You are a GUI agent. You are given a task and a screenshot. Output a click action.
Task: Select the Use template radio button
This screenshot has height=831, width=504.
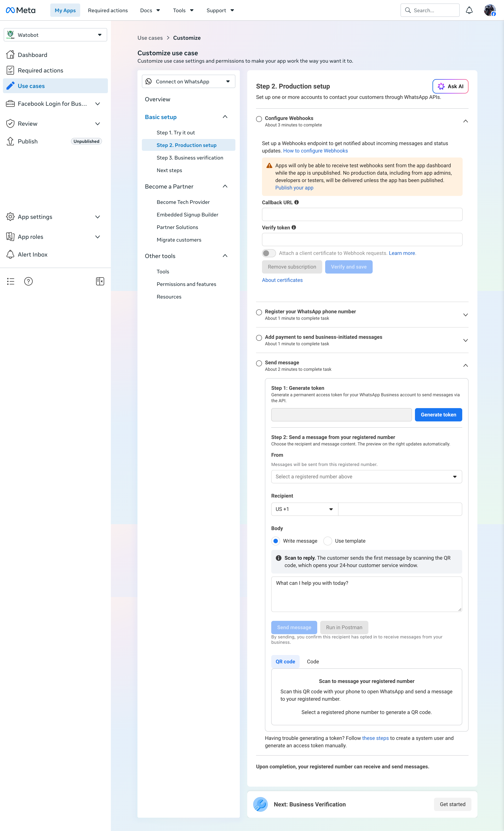[328, 541]
